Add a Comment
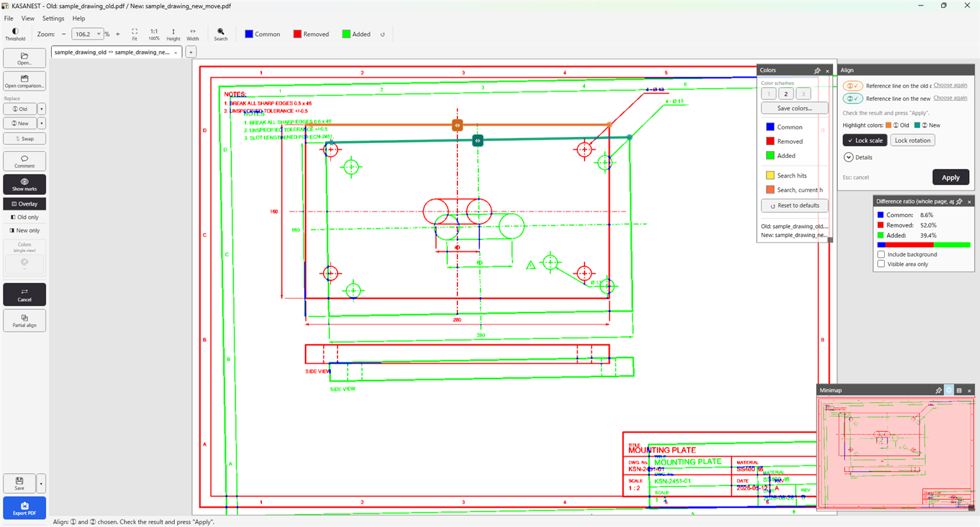 (24, 161)
